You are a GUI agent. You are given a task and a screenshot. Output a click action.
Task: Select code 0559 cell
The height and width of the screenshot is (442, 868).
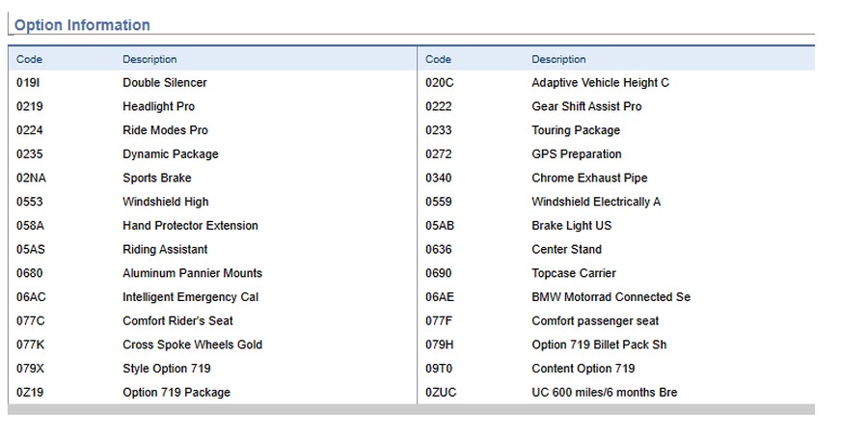[x=439, y=202]
